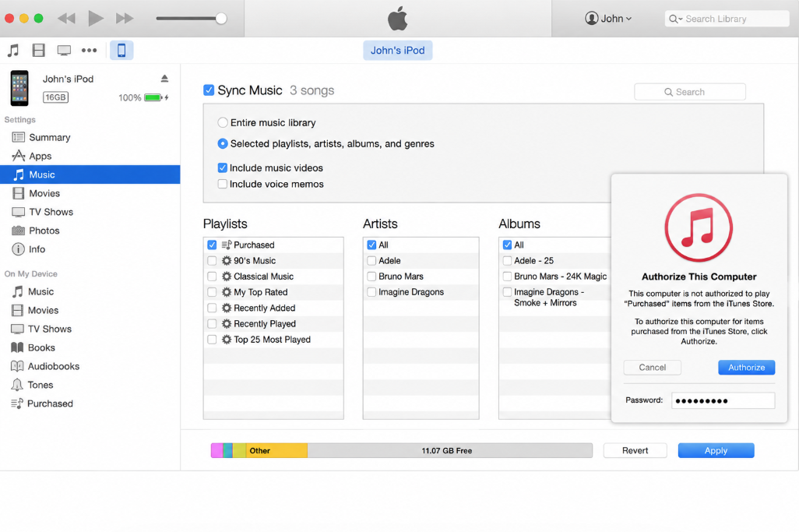Click the Authorize button
Screen dimensions: 799x532
click(747, 368)
